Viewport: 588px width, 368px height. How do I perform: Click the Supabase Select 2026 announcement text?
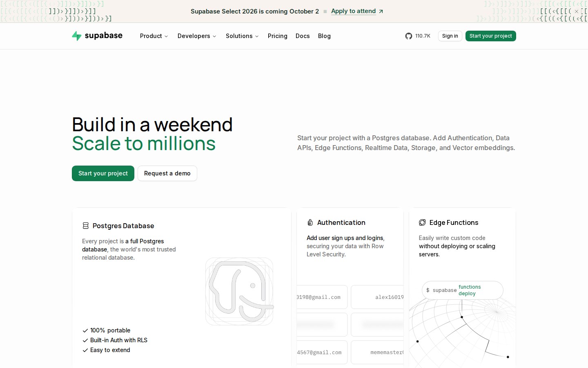(x=255, y=11)
